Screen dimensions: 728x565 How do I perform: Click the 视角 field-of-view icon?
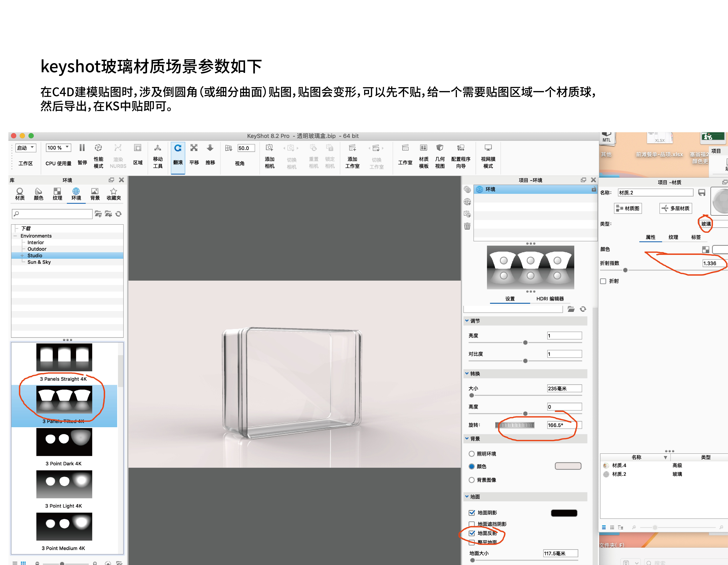pyautogui.click(x=229, y=148)
